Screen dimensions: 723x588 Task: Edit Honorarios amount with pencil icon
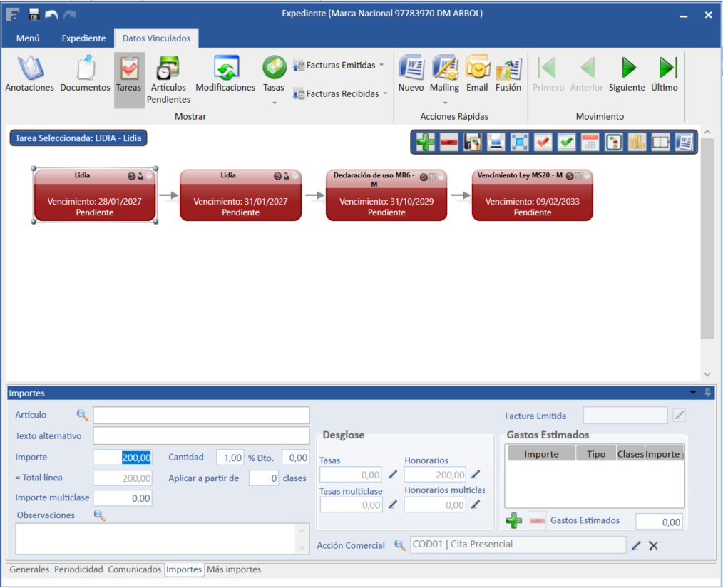point(476,475)
